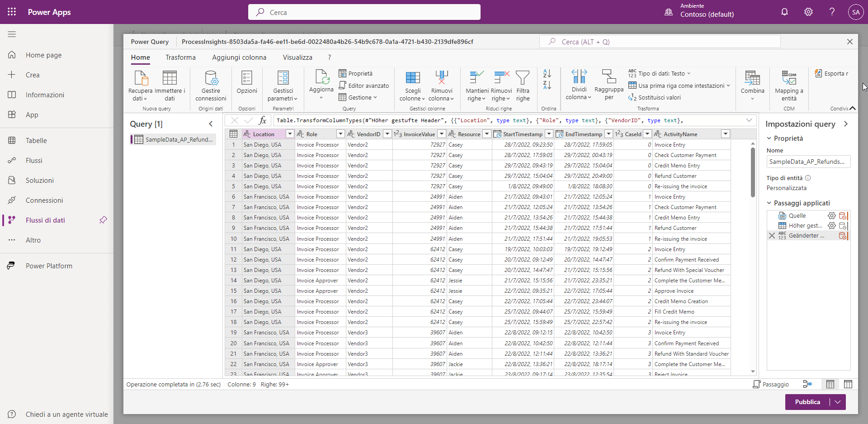The height and width of the screenshot is (424, 868).
Task: Click the Pubblica button
Action: pyautogui.click(x=807, y=402)
